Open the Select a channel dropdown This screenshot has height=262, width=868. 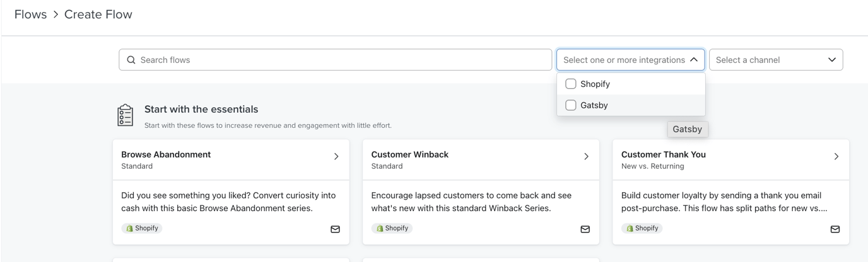[x=776, y=60]
